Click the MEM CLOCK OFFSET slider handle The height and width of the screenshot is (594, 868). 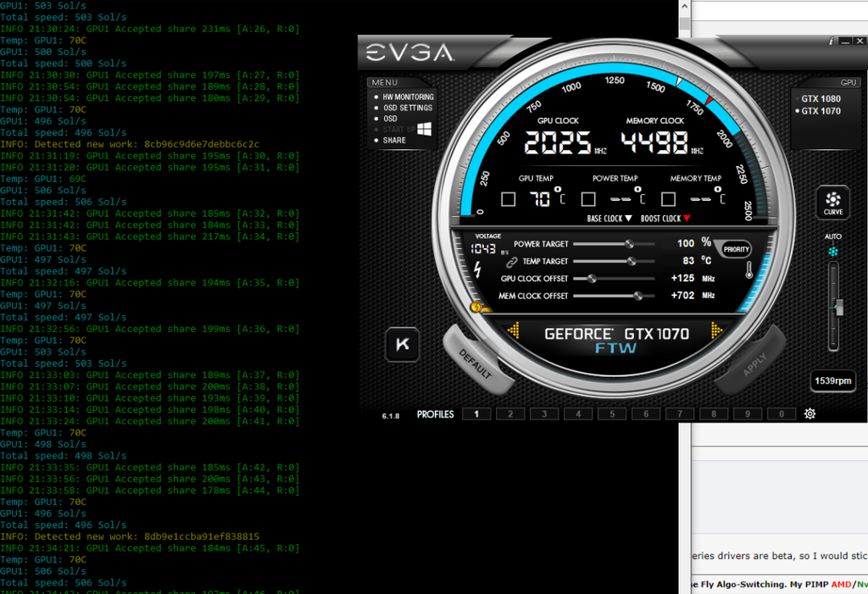(637, 296)
